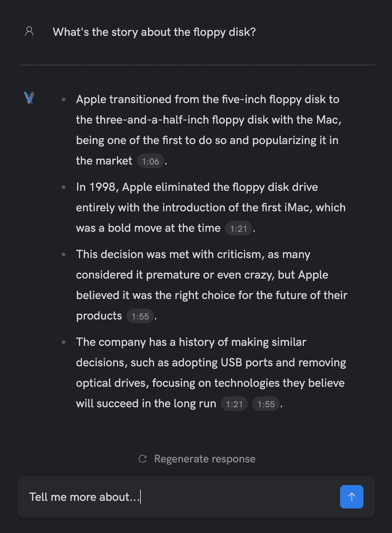
Task: Click the send arrow button
Action: pos(351,497)
